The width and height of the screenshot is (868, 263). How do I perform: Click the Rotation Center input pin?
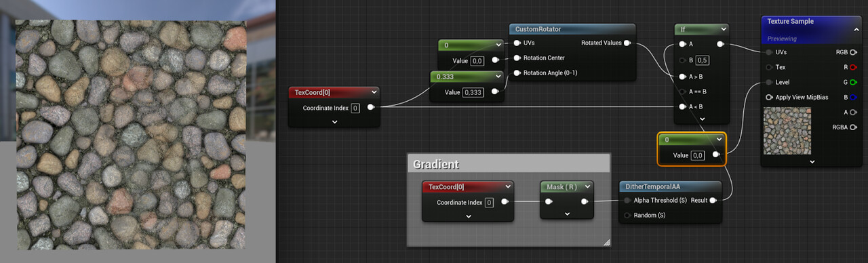[517, 58]
